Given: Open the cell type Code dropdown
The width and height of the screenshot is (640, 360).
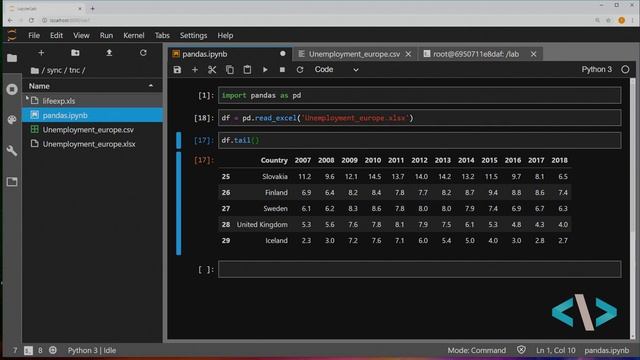Looking at the screenshot, I should click(336, 70).
